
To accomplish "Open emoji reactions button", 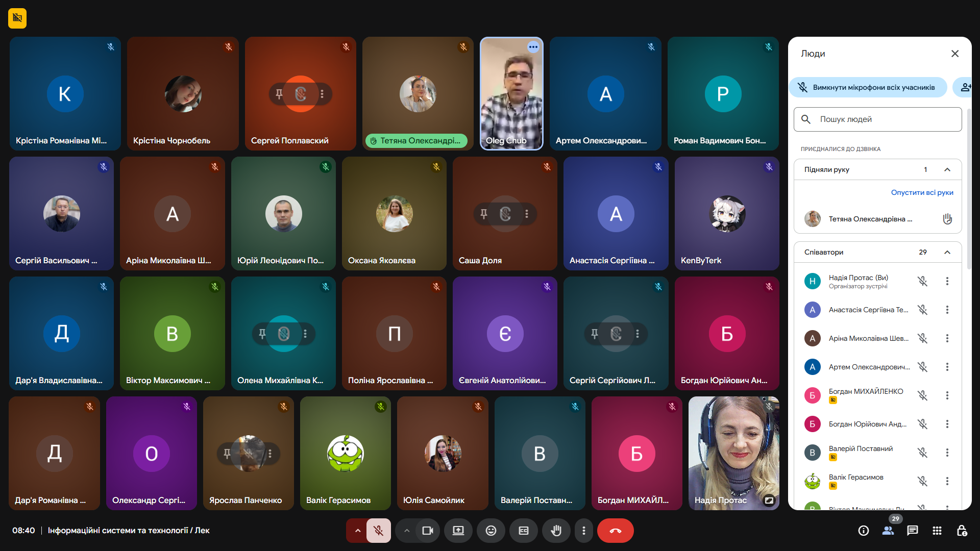I will [491, 531].
